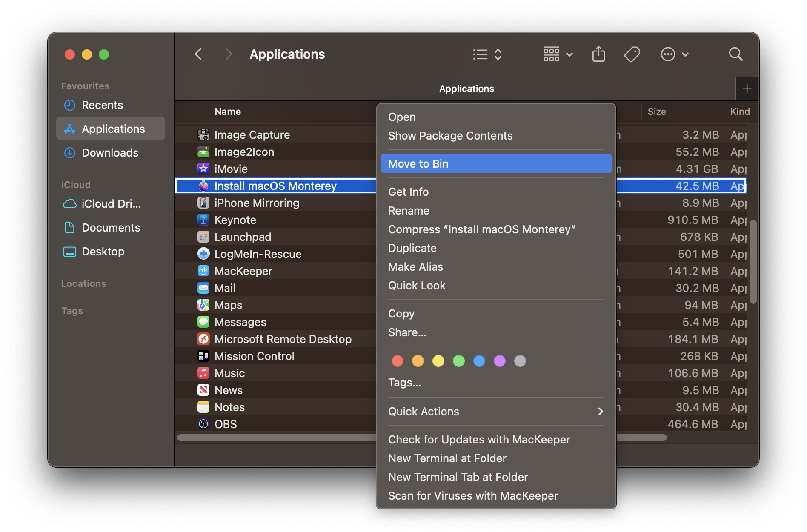
Task: Choose Check for Updates with MacKeeper
Action: click(x=496, y=440)
